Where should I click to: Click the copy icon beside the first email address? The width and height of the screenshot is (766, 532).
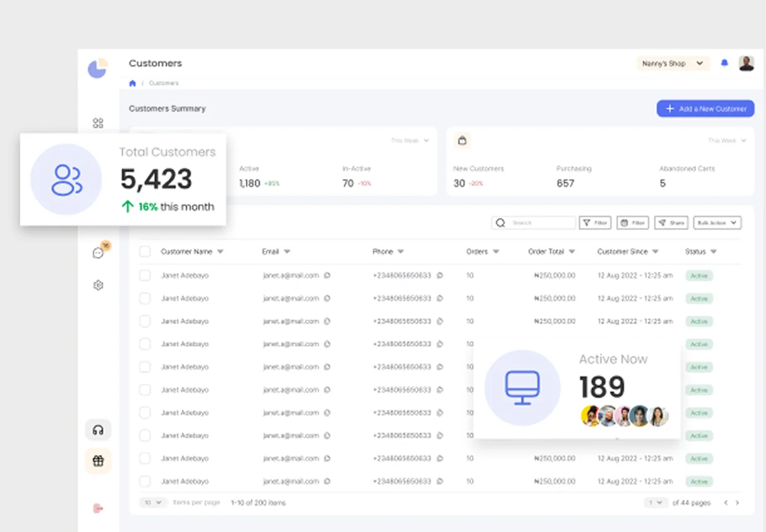[x=326, y=275]
